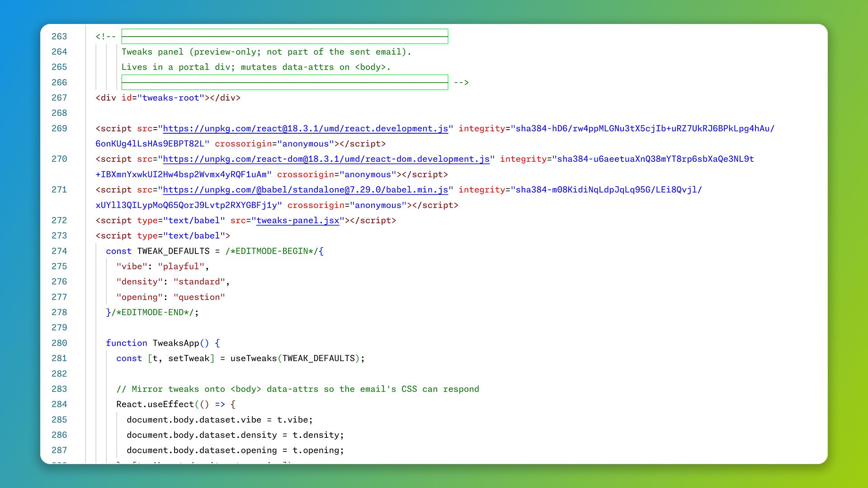
Task: Click the "tweaks-root" id value
Action: tap(171, 98)
